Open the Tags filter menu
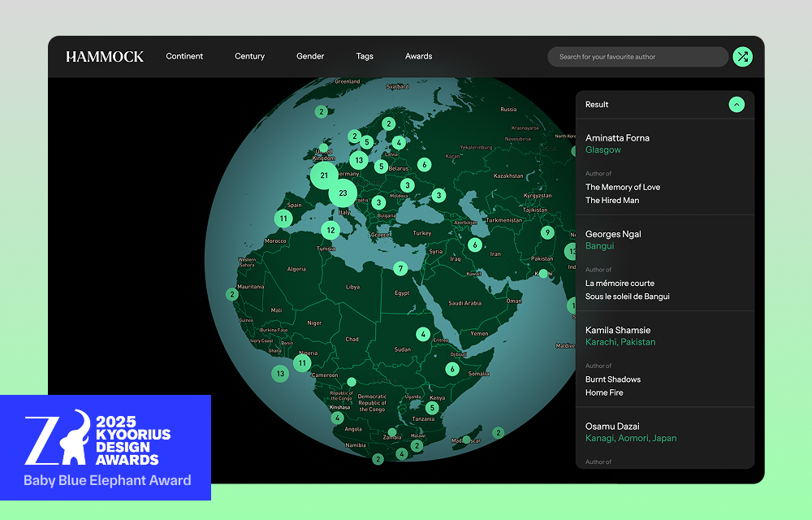The height and width of the screenshot is (520, 812). point(365,57)
